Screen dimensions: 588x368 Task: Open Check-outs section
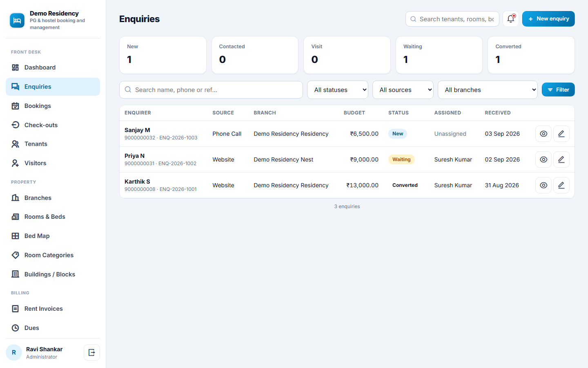[x=53, y=125]
